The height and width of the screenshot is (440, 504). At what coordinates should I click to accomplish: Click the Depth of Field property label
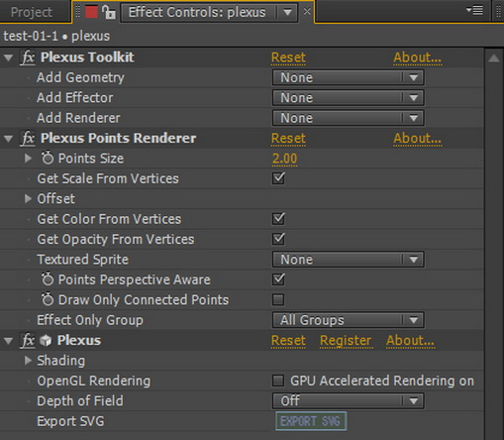pos(80,401)
